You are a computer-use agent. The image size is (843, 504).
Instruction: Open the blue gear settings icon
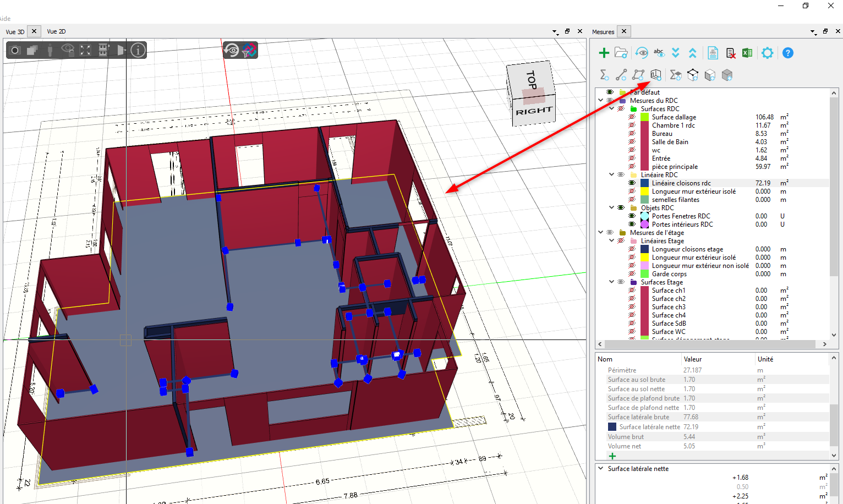tap(767, 53)
